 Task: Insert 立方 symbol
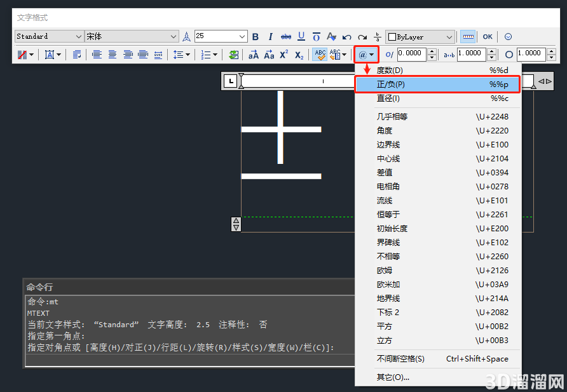click(x=438, y=341)
